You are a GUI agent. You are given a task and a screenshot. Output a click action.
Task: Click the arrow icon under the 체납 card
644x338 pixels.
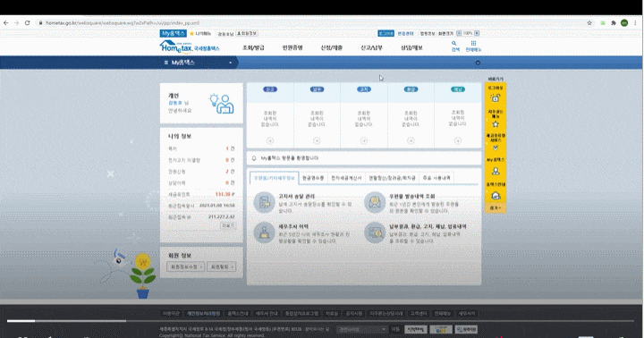click(458, 140)
